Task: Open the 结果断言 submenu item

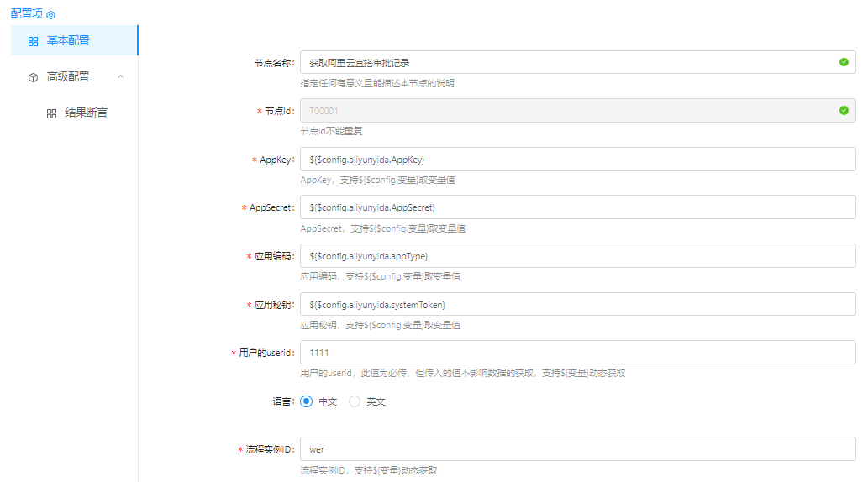Action: coord(86,113)
